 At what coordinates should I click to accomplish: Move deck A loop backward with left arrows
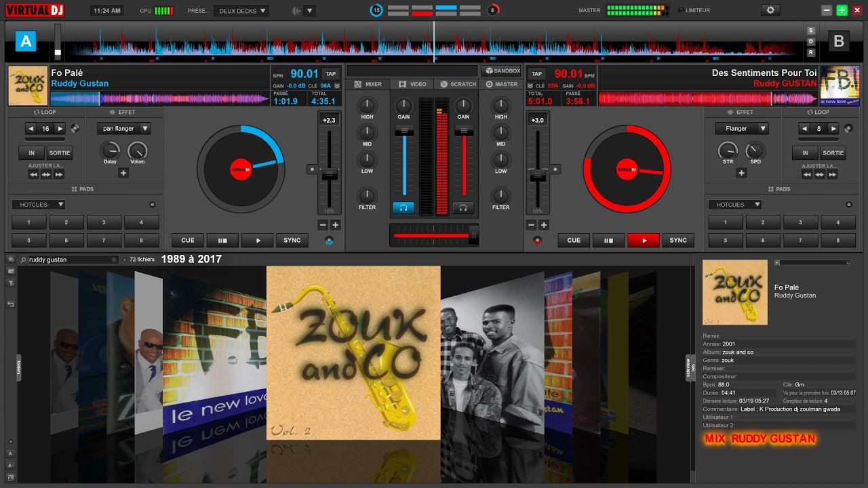33,174
